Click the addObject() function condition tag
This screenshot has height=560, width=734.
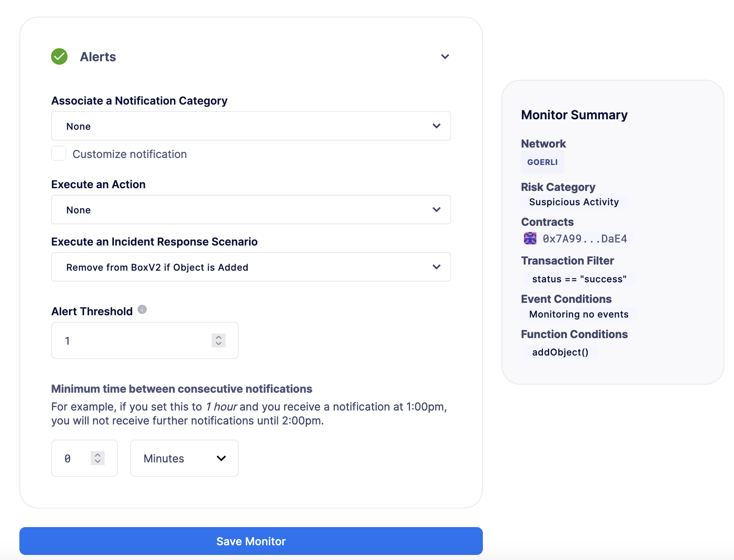[x=560, y=352]
